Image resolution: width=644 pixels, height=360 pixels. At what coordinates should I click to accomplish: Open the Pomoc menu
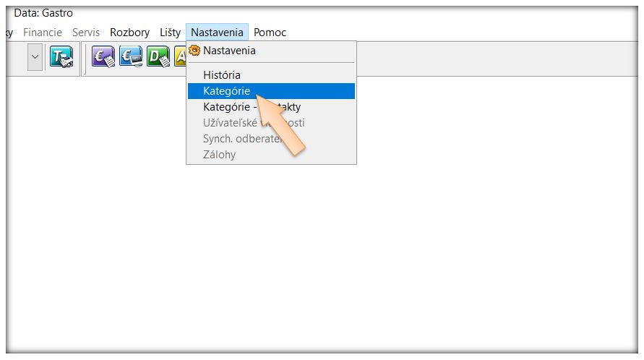pyautogui.click(x=270, y=33)
